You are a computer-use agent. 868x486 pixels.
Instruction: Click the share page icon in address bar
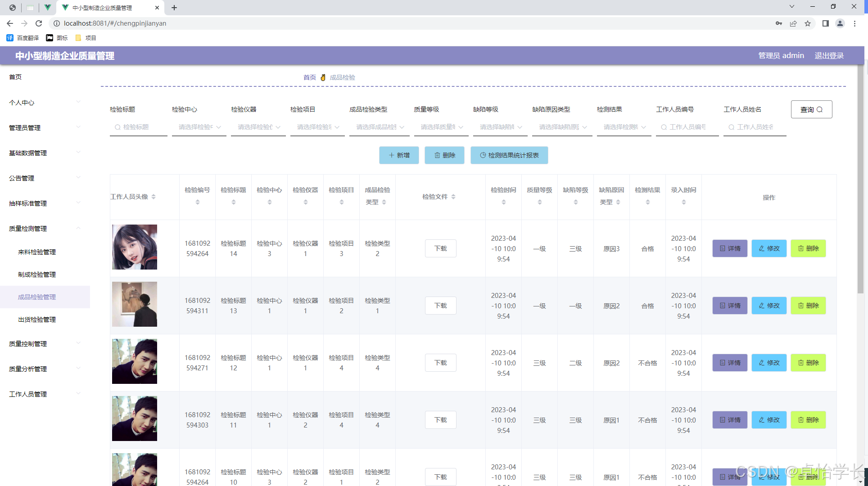[793, 23]
